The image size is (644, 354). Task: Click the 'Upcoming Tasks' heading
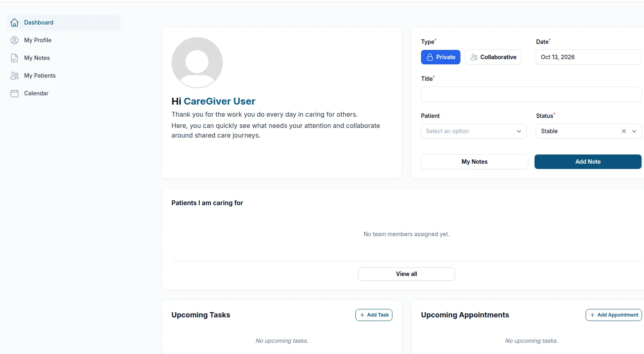click(x=201, y=315)
